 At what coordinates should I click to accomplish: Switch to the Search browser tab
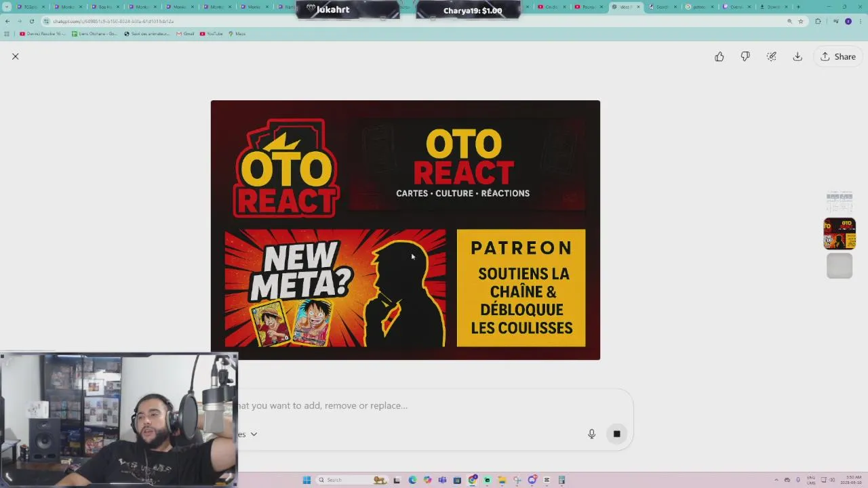pos(662,7)
